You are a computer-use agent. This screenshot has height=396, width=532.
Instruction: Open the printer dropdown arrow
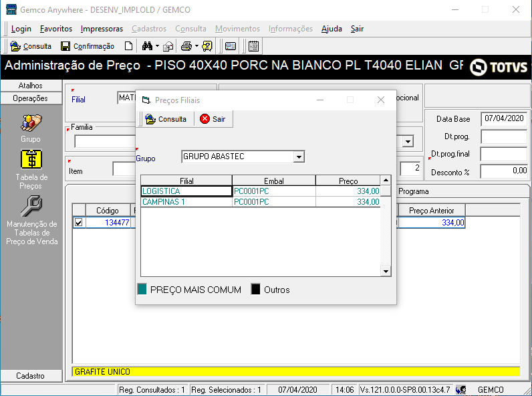[x=196, y=46]
